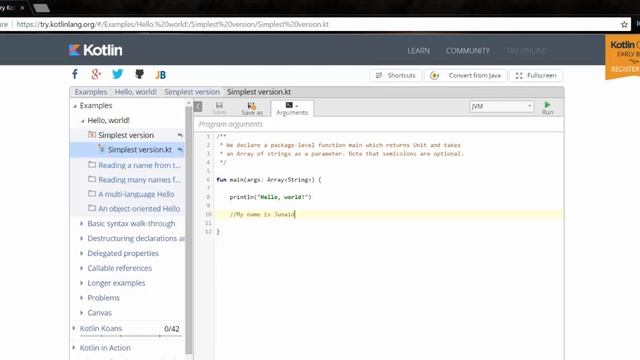The height and width of the screenshot is (360, 640).
Task: Click the Simplest version.kt breadcrumb
Action: tap(259, 92)
